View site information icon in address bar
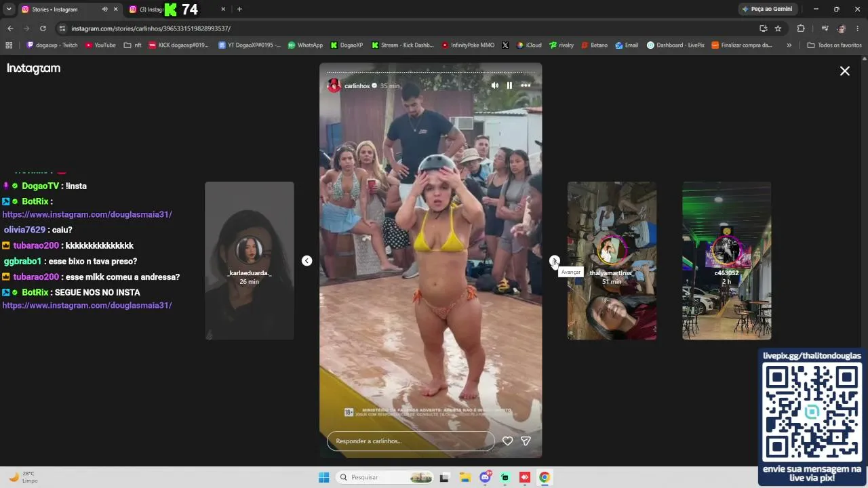This screenshot has width=868, height=488. [x=62, y=28]
